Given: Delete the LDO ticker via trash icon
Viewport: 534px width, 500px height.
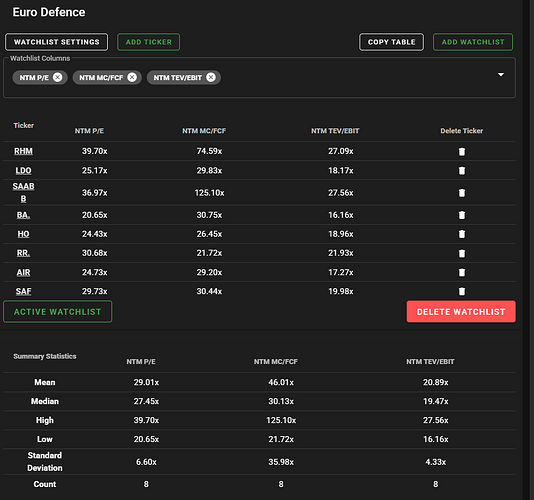Looking at the screenshot, I should tap(461, 170).
